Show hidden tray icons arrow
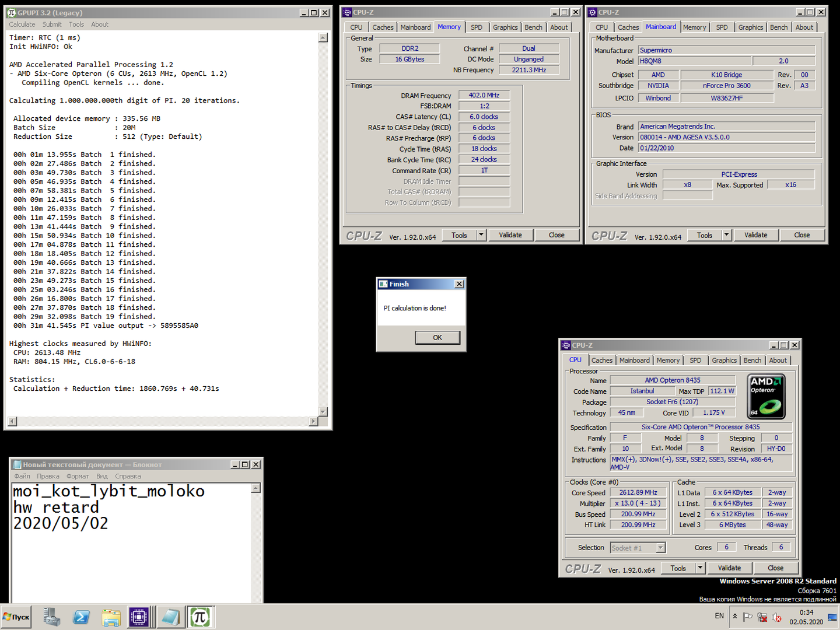The height and width of the screenshot is (630, 840). 734,616
